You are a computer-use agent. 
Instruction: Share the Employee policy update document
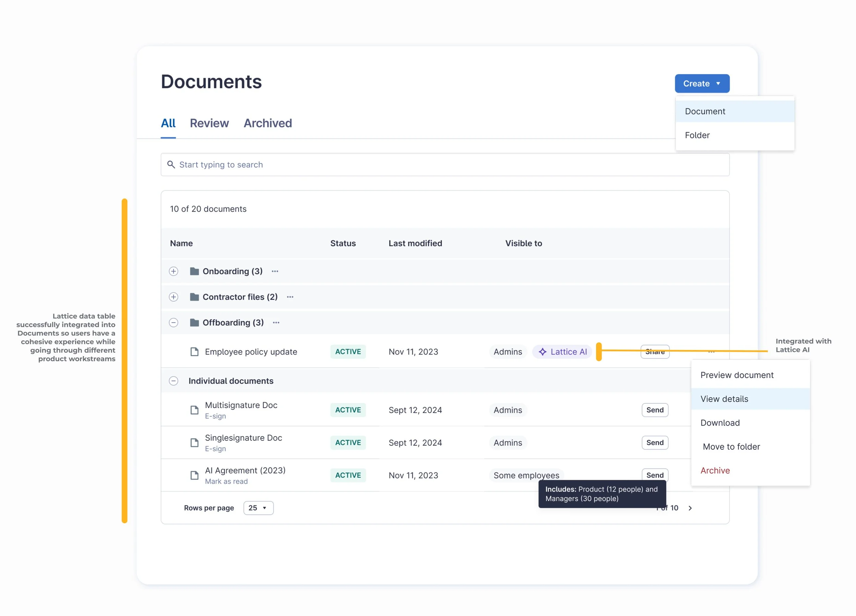pos(655,352)
